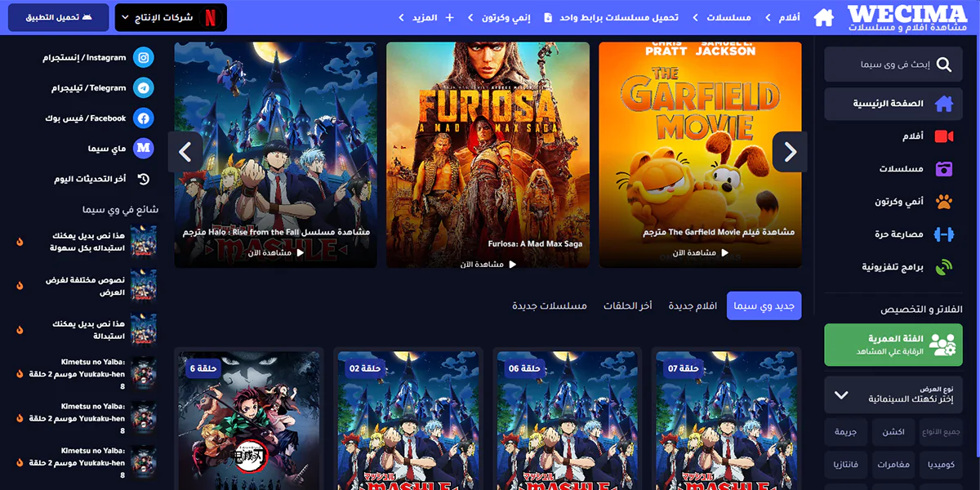
Task: Expand the أنمي وكرتون header menu chevron
Action: 471,17
